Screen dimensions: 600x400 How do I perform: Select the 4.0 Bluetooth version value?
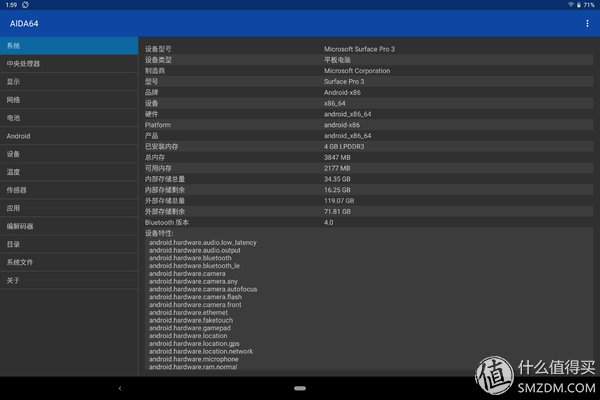coord(328,222)
